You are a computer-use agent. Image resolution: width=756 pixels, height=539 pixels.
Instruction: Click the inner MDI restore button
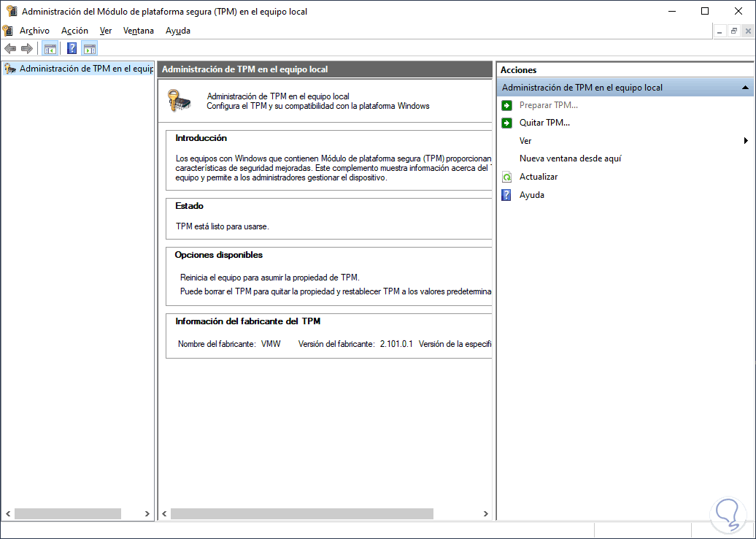[734, 31]
